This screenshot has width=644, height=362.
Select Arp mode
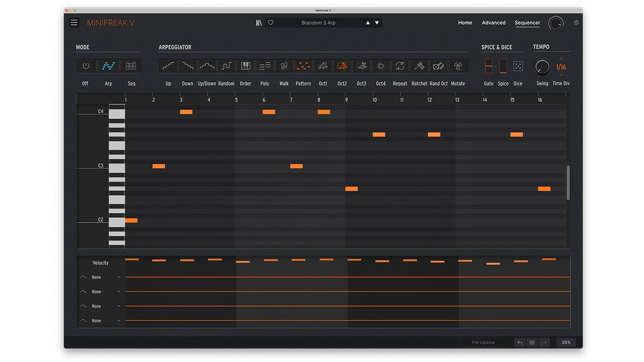point(108,66)
